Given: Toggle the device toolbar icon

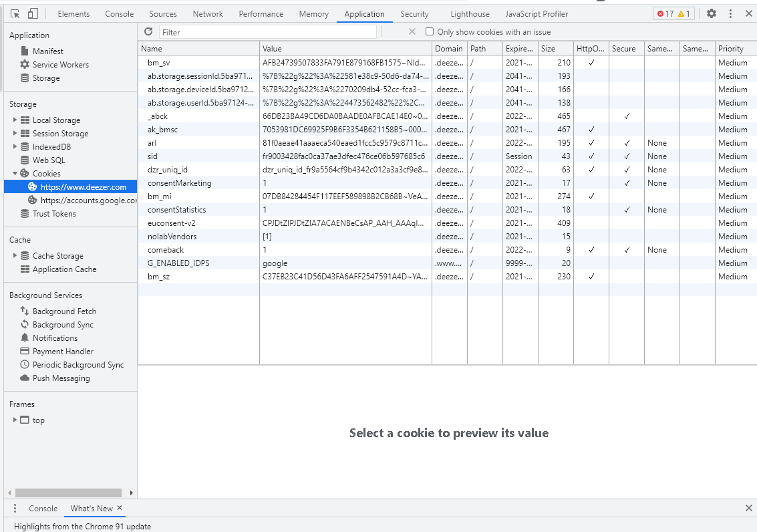Looking at the screenshot, I should point(33,13).
